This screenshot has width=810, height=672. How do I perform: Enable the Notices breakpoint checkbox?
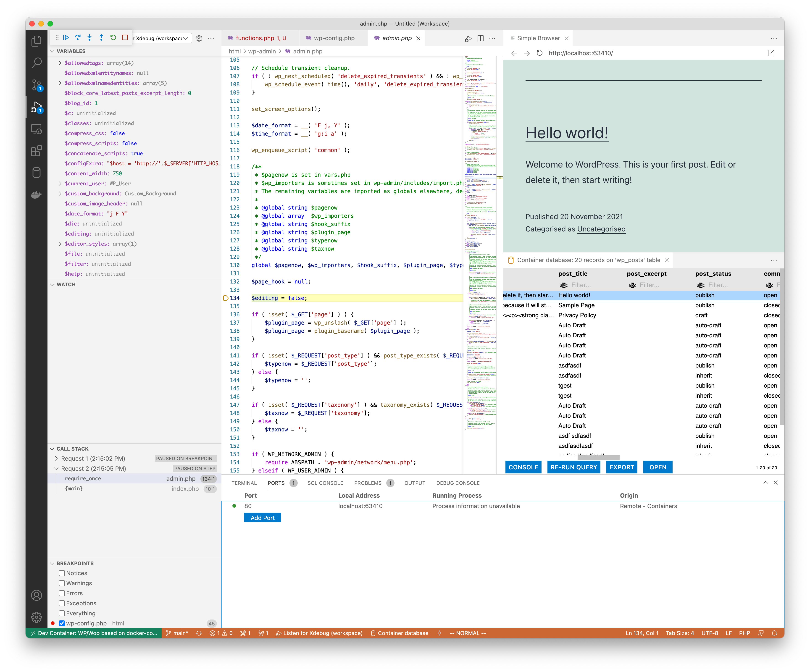click(x=62, y=573)
